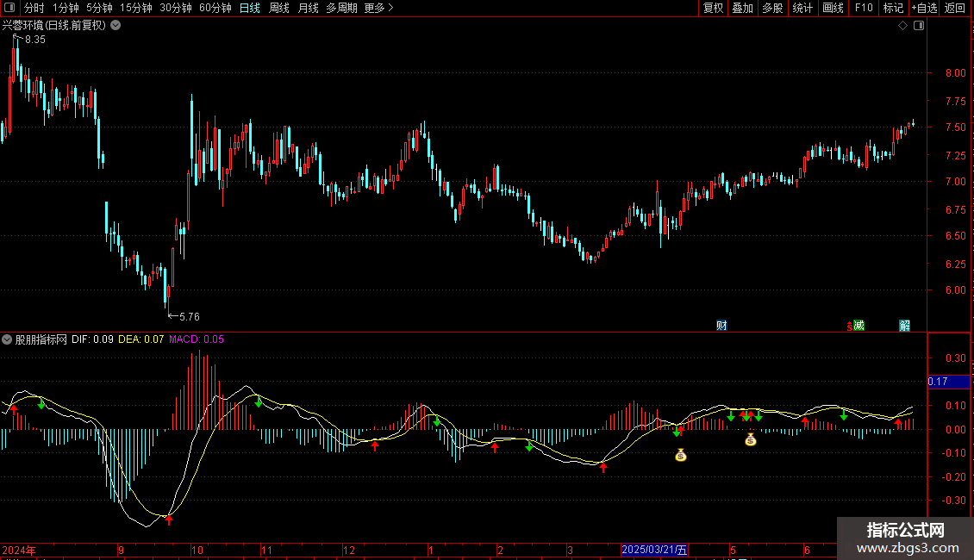Expand the 股朋指标网 indicator dropdown arrow

[7, 339]
